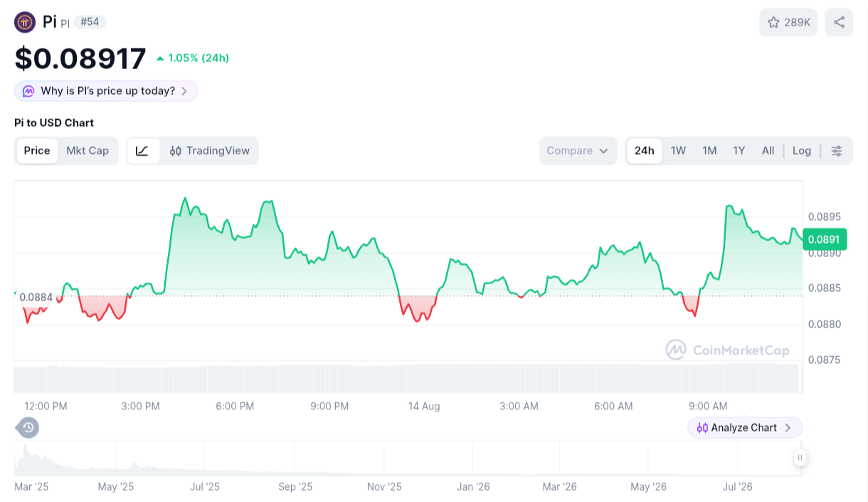Click the 0.0895 y-axis price label
868x502 pixels.
click(x=825, y=216)
